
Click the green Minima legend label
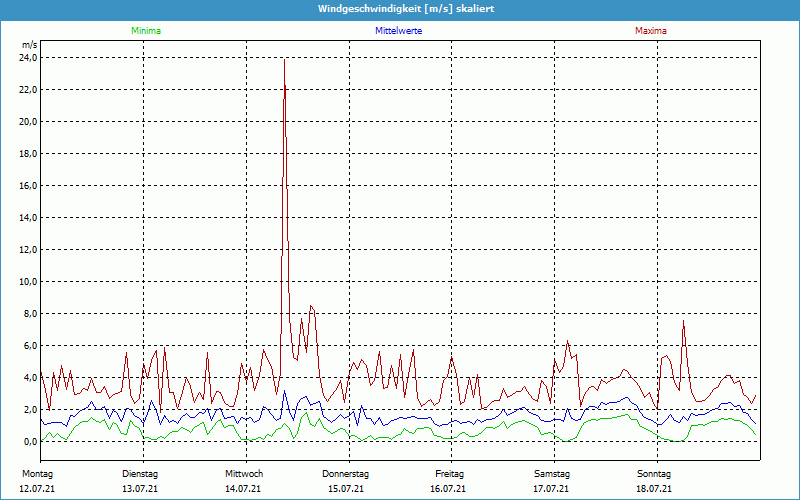[146, 31]
